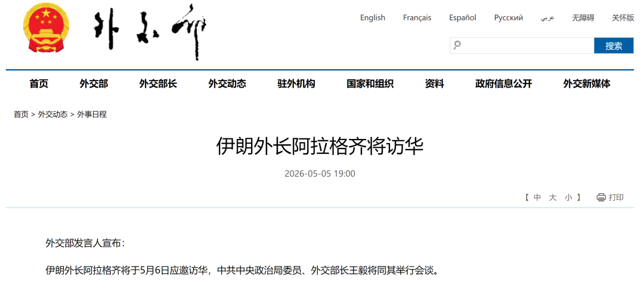Focus the search input field

(x=522, y=45)
